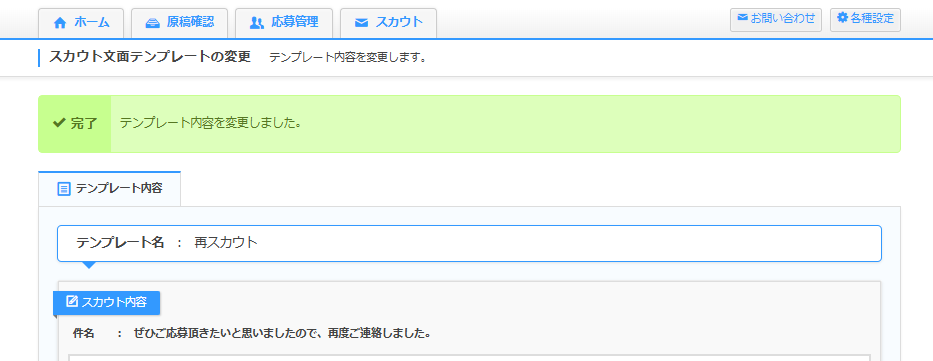Screen dimensions: 933x361
Task: Click the envelope icon beside スカウト
Action: (x=361, y=23)
